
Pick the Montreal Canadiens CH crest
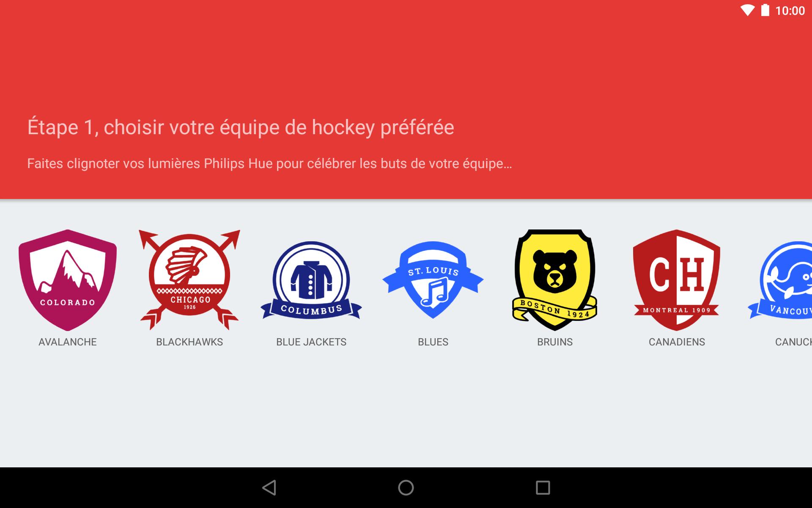point(677,280)
